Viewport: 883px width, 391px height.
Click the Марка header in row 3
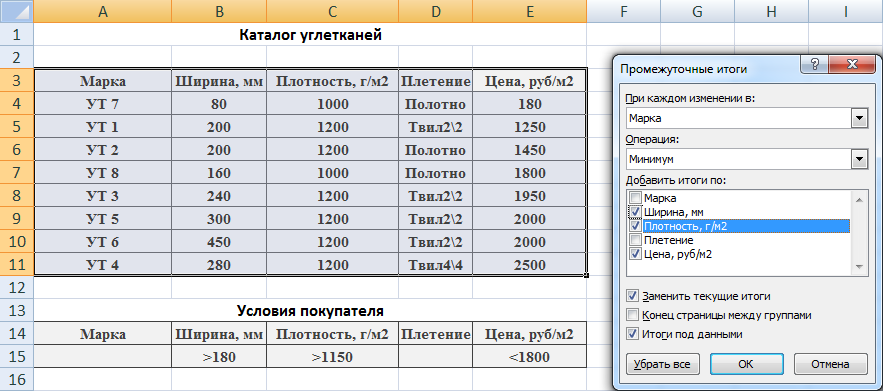[102, 81]
